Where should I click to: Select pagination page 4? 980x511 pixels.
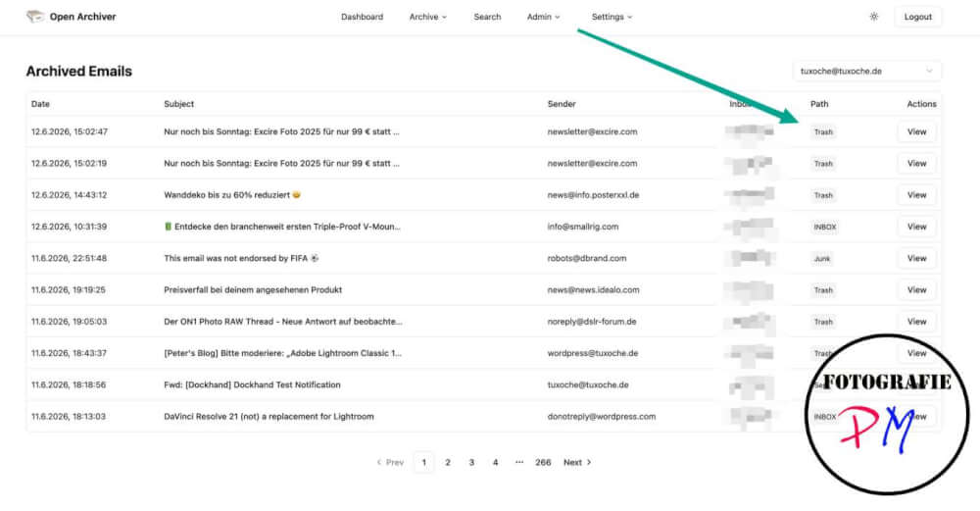tap(495, 462)
